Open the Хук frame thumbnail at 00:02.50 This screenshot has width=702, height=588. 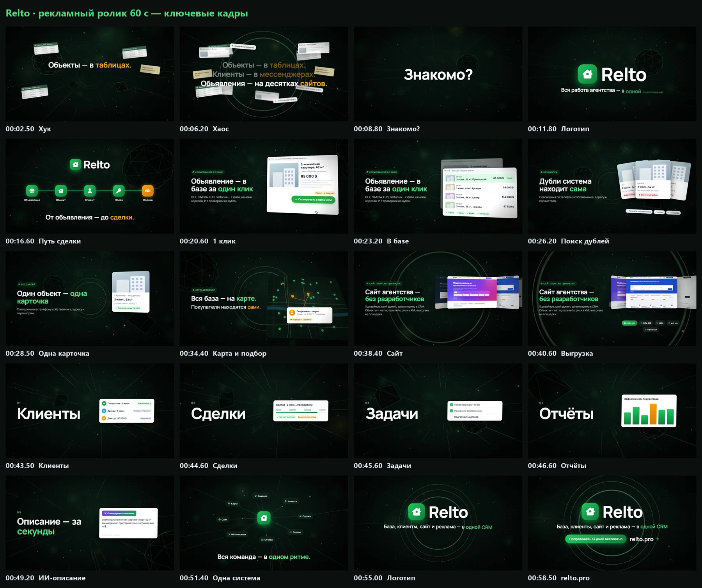click(90, 74)
